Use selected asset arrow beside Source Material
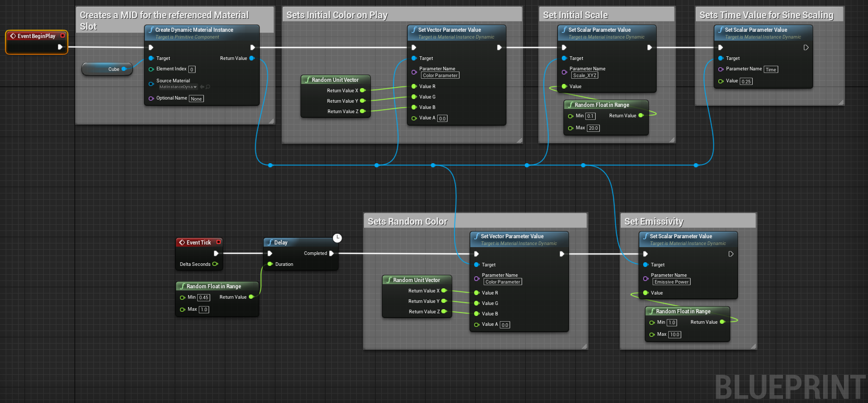 pyautogui.click(x=202, y=87)
